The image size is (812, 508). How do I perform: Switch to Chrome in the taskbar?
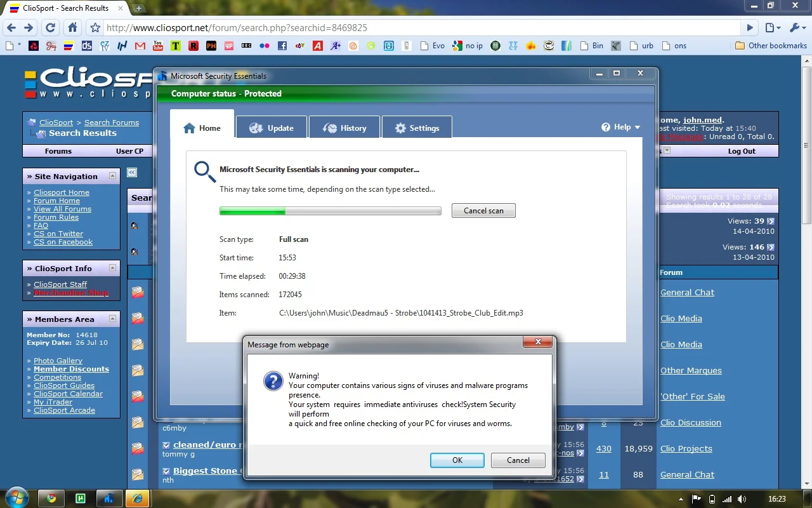click(52, 498)
